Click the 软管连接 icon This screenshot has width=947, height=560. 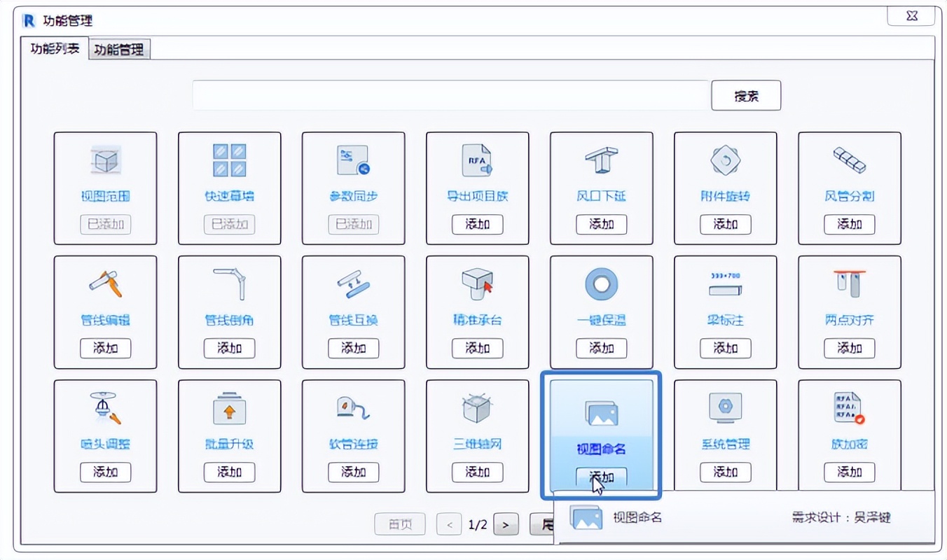pyautogui.click(x=354, y=408)
